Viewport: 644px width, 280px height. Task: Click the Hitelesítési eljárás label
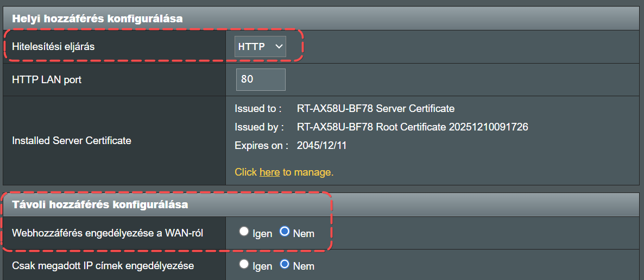53,47
